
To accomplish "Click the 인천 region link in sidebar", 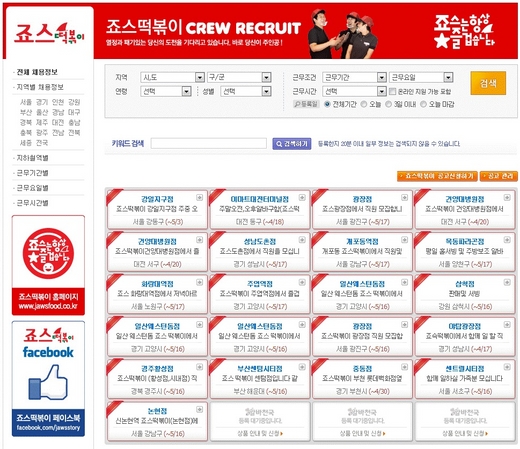I will pyautogui.click(x=58, y=102).
